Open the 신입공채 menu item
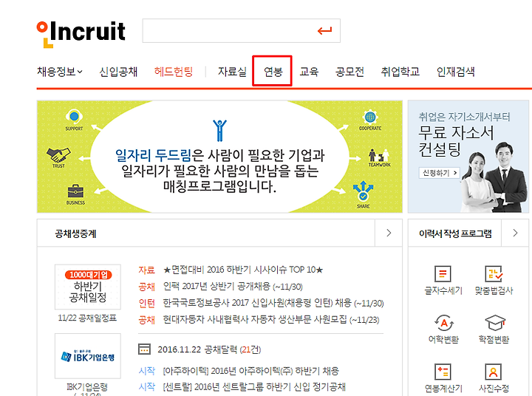The image size is (532, 396). (118, 72)
